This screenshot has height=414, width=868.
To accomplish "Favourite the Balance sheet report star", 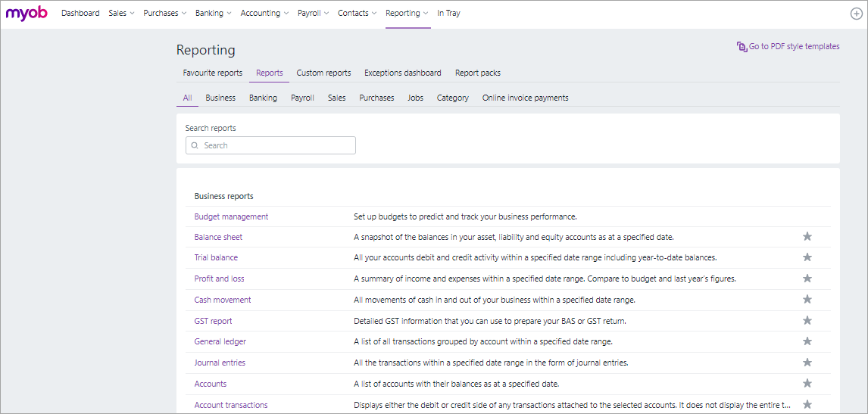I will coord(807,237).
